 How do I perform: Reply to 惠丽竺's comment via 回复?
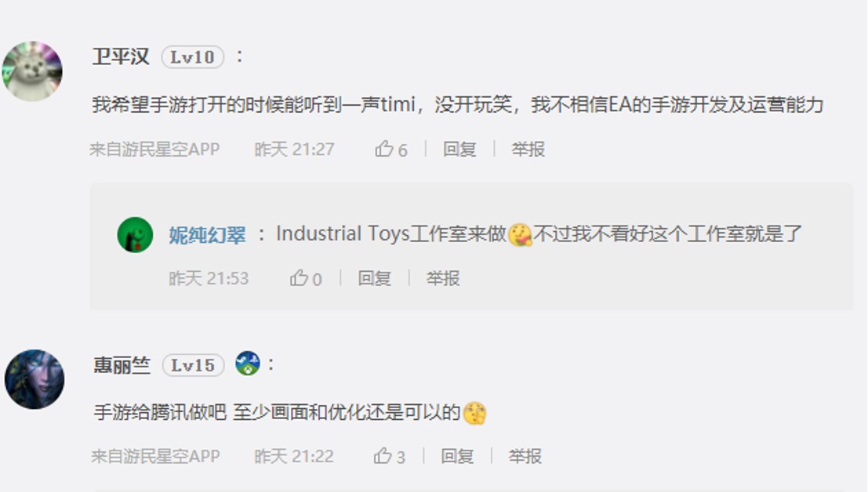[x=457, y=456]
